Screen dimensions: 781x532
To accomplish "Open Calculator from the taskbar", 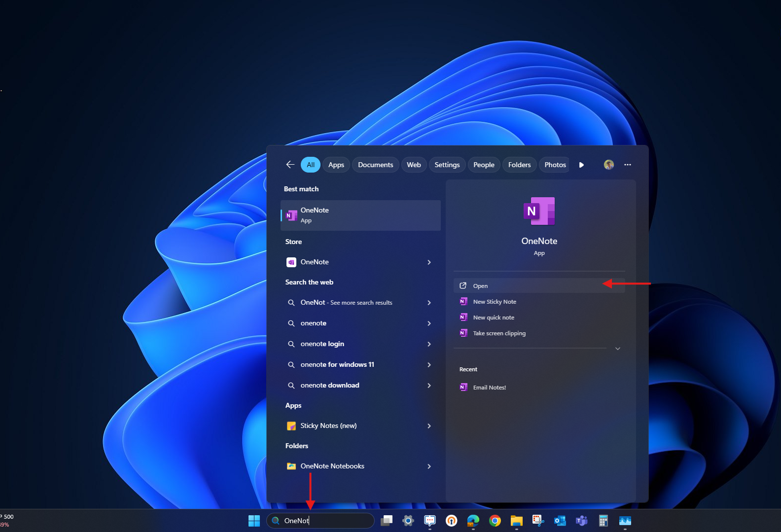I will [603, 521].
